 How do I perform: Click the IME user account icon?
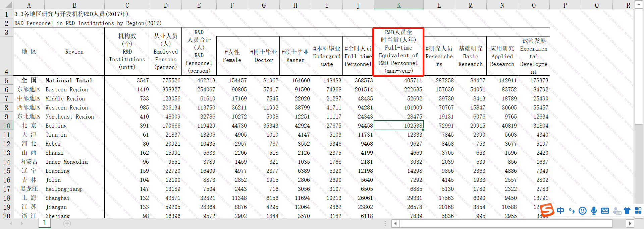click(616, 211)
